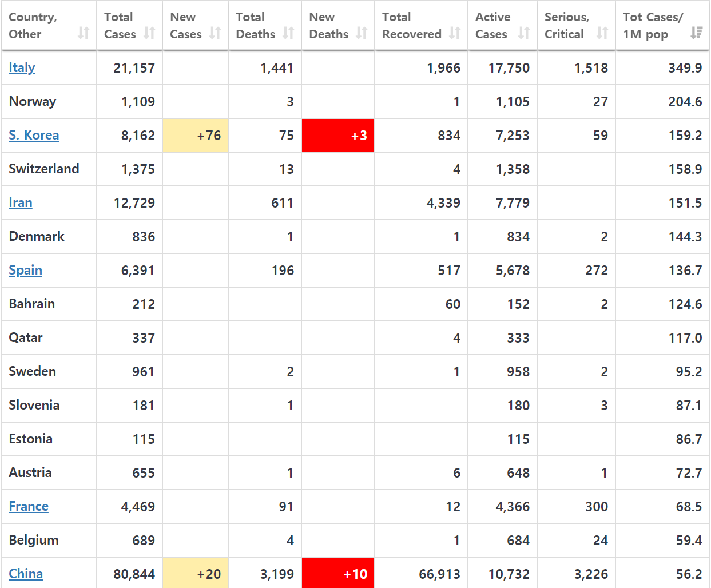Open the Spain country link
711x588 pixels.
pos(25,270)
